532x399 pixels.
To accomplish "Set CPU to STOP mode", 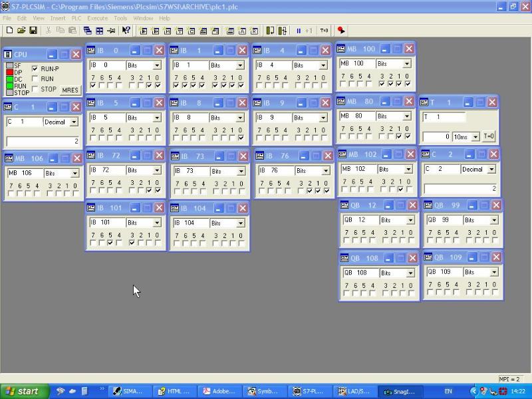I will click(35, 89).
